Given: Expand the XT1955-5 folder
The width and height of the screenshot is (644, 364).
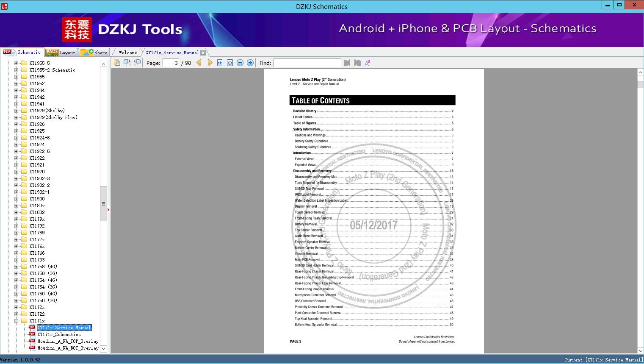Looking at the screenshot, I should pyautogui.click(x=17, y=63).
